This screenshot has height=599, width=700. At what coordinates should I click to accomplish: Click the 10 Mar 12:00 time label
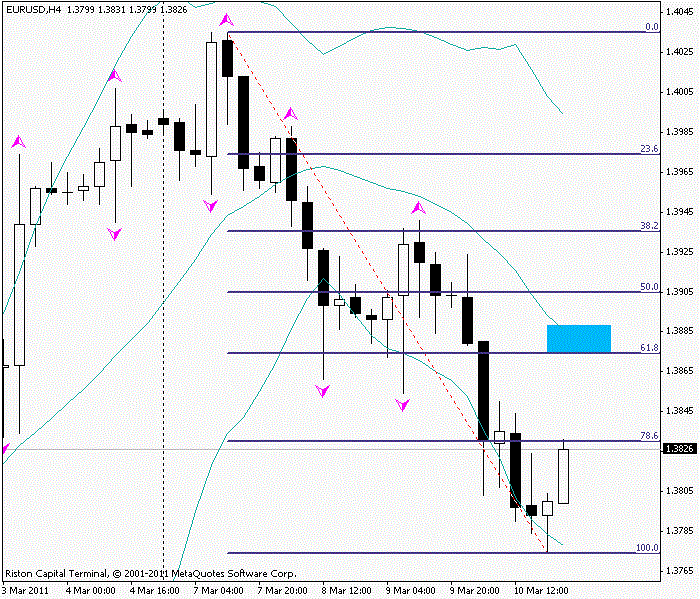pos(541,591)
